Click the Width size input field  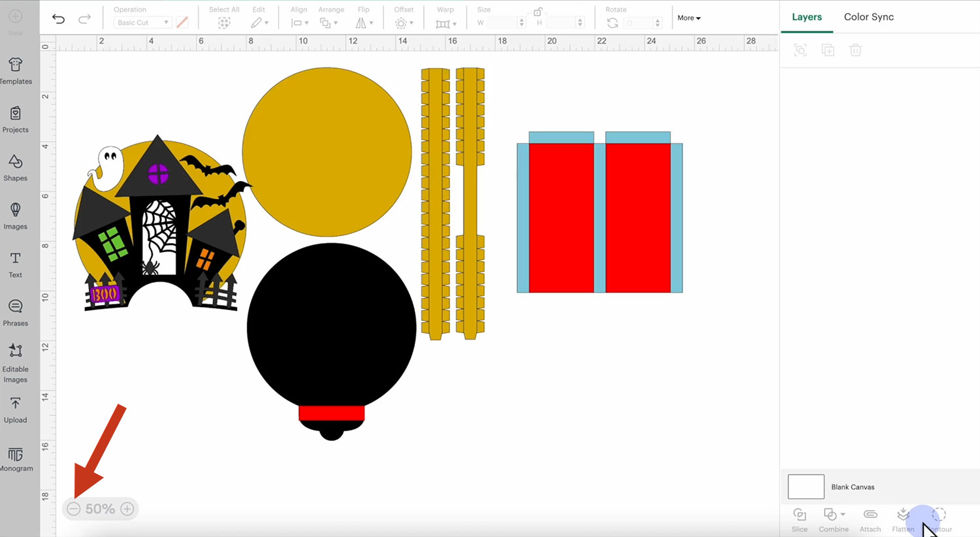(x=502, y=23)
